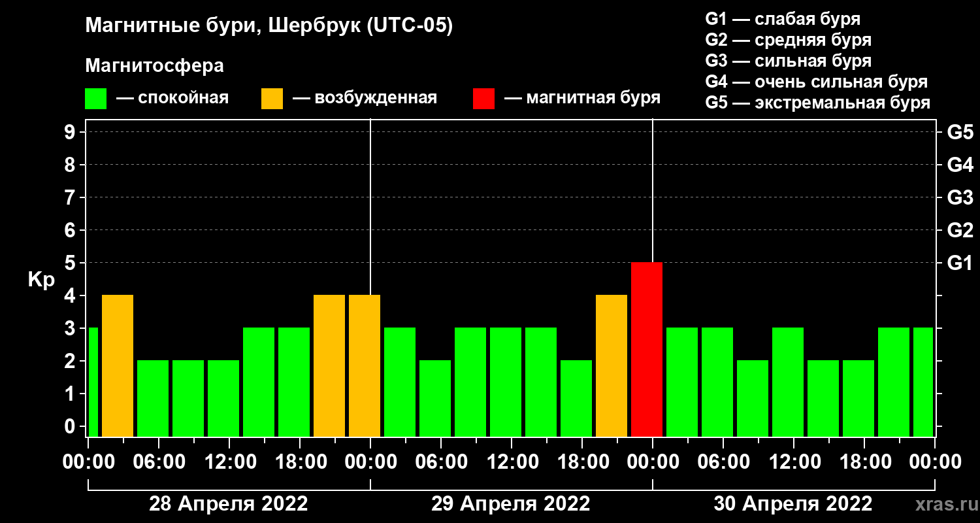Image resolution: width=980 pixels, height=523 pixels.
Task: Select the orange bar just before the red bar
Action: [x=612, y=365]
